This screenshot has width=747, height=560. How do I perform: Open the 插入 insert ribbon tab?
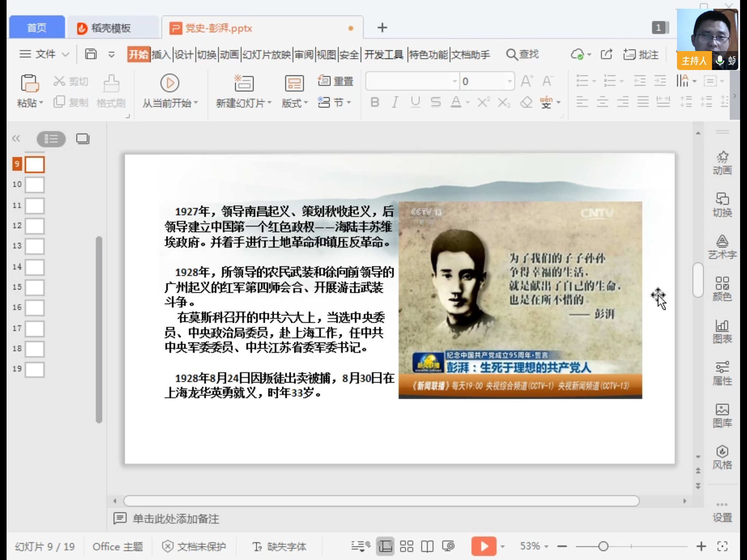pos(161,55)
